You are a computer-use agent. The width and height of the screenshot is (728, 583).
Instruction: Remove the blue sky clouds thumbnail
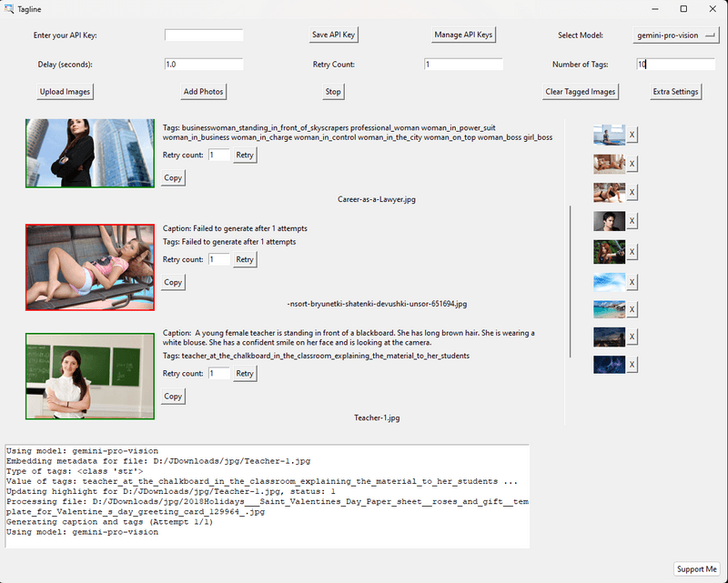point(632,282)
